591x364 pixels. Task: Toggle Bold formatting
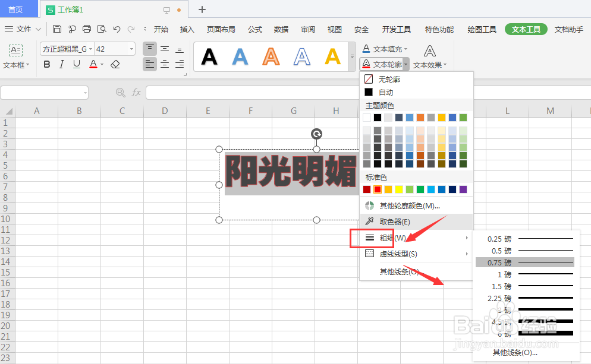pyautogui.click(x=47, y=64)
